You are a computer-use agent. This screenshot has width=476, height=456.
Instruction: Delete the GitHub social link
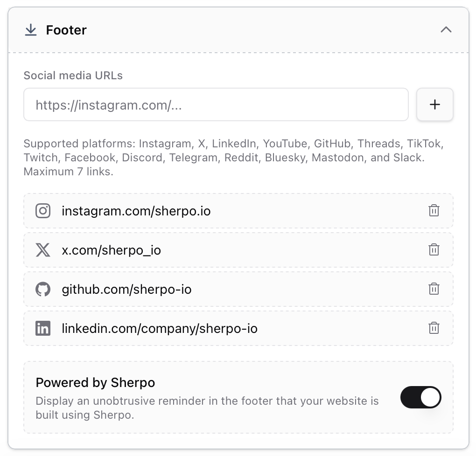434,289
